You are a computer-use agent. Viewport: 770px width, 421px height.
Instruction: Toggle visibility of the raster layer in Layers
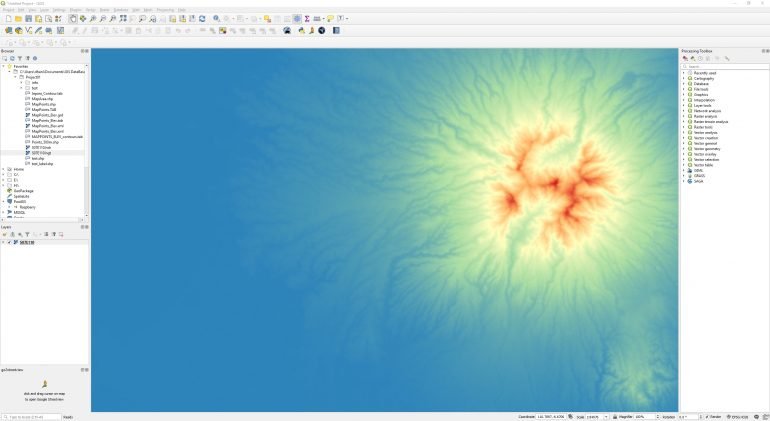tap(9, 243)
